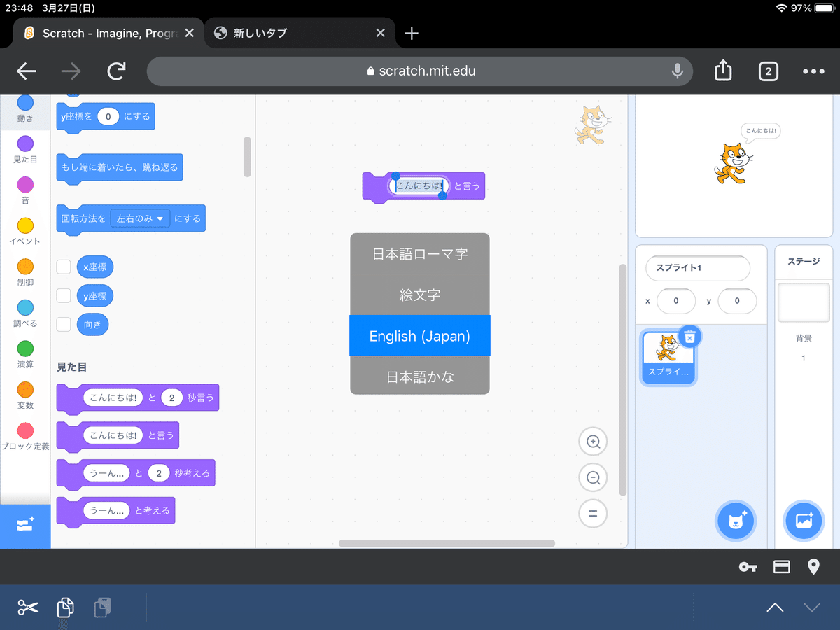Select the ステージ backdrop thumbnail
This screenshot has height=630, width=840.
tap(804, 302)
